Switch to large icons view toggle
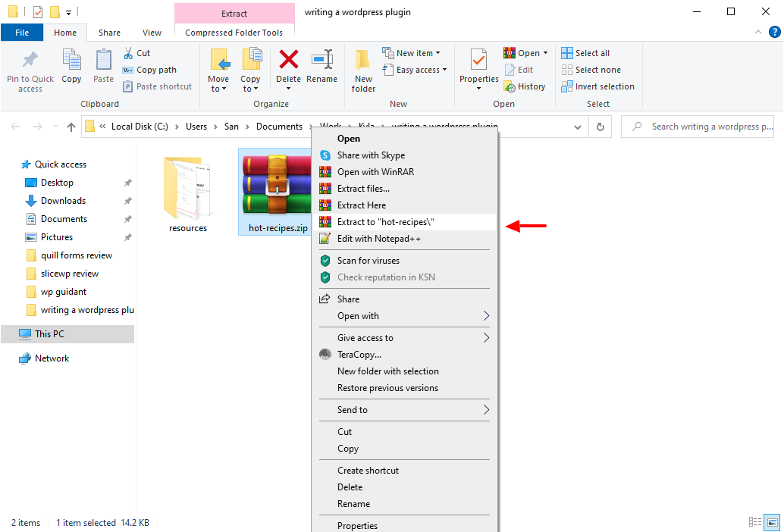This screenshot has width=784, height=532. [772, 522]
